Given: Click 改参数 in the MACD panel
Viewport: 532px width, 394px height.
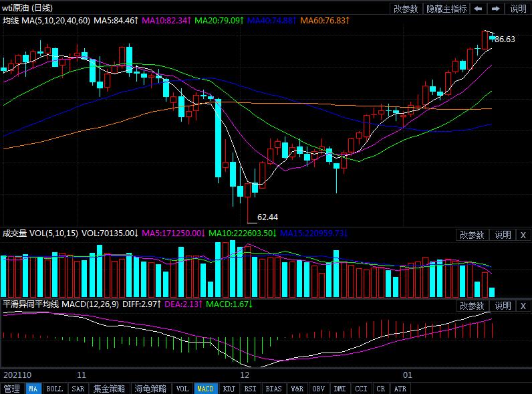Looking at the screenshot, I should coord(472,306).
